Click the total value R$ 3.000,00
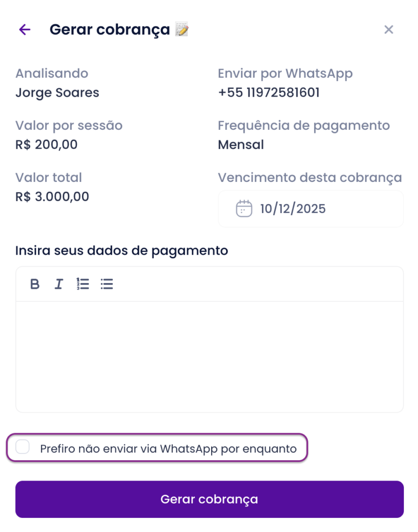 click(x=52, y=197)
